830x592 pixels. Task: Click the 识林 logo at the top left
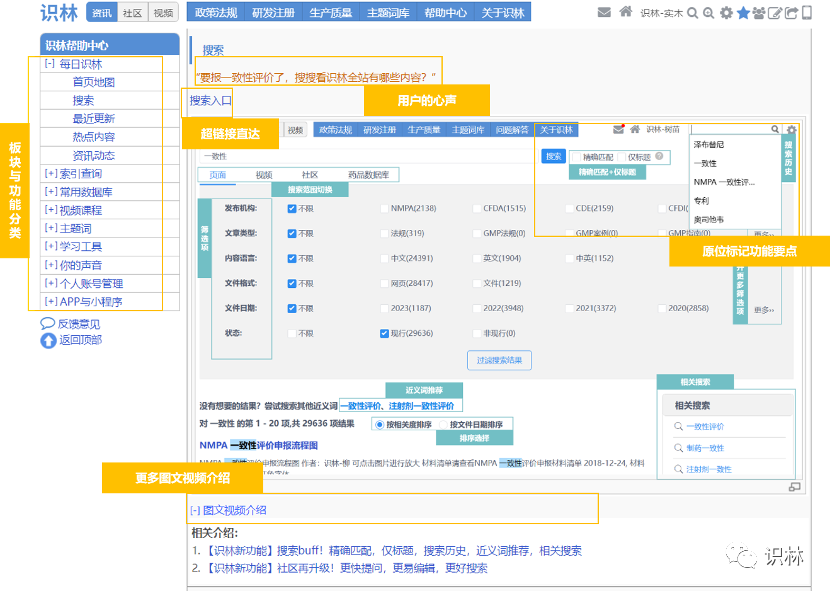click(59, 13)
